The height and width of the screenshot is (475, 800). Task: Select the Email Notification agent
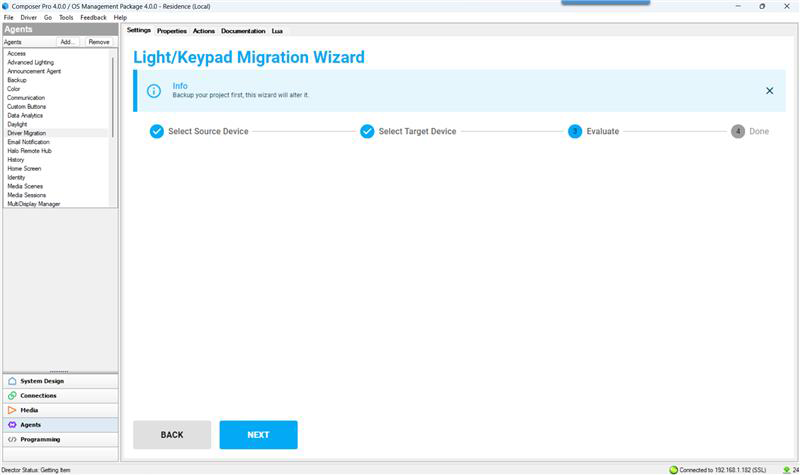point(29,142)
